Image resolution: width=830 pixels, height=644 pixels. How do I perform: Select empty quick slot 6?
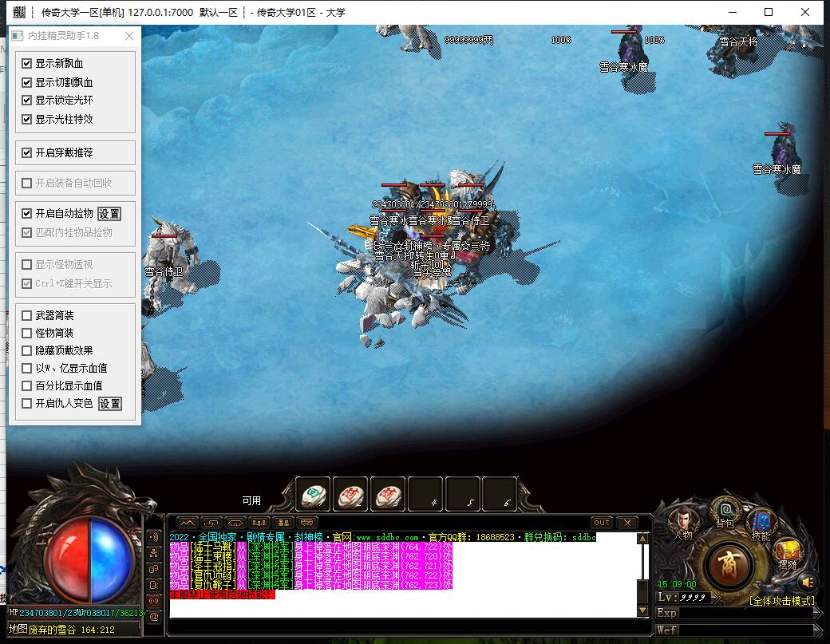(500, 494)
